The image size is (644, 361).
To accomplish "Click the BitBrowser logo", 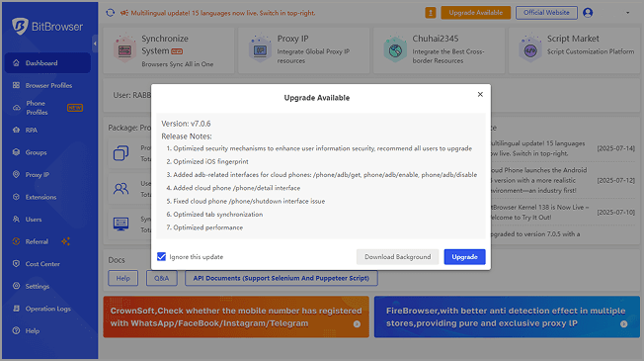I will click(x=47, y=27).
